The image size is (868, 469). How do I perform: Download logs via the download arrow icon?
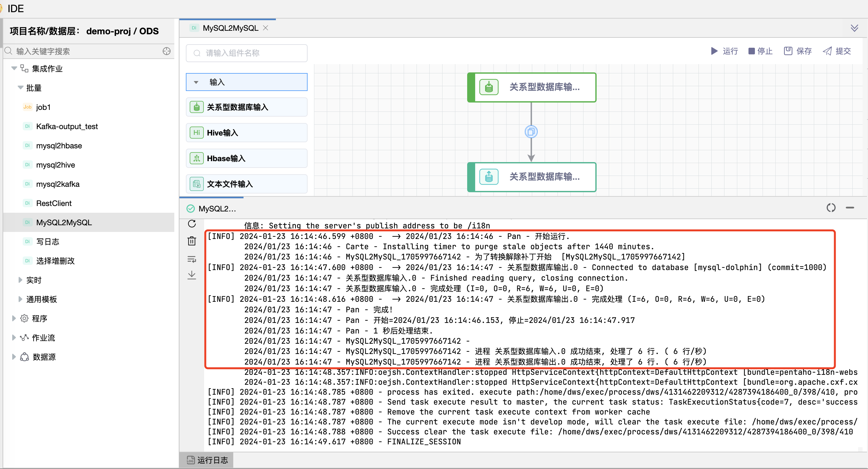(x=192, y=275)
